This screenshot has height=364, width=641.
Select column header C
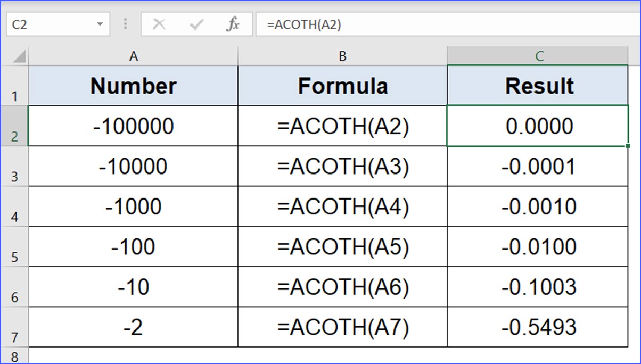540,55
